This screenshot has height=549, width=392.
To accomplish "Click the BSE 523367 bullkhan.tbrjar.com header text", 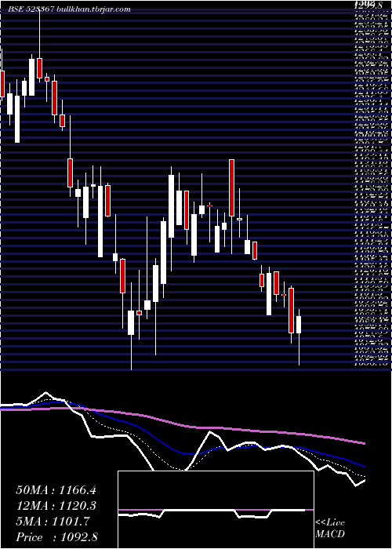I will pos(70,9).
